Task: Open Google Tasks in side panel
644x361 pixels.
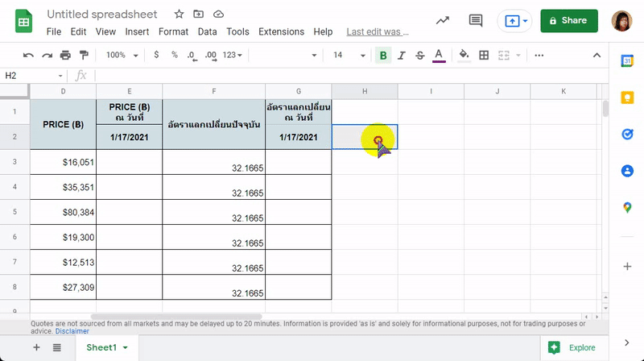Action: (x=627, y=134)
